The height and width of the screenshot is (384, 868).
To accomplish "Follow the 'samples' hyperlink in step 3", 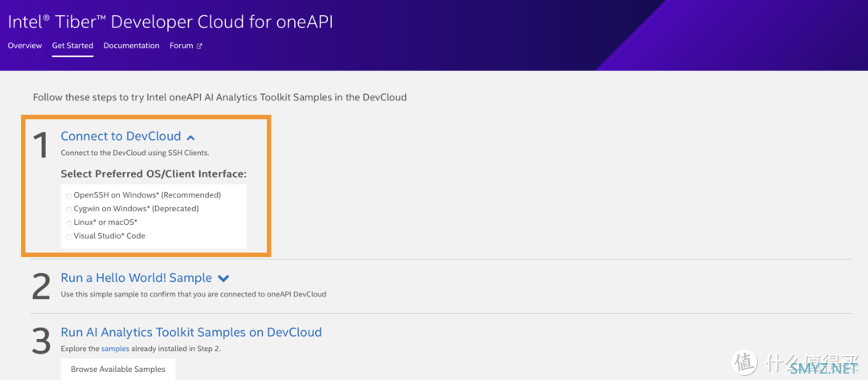I will click(115, 349).
